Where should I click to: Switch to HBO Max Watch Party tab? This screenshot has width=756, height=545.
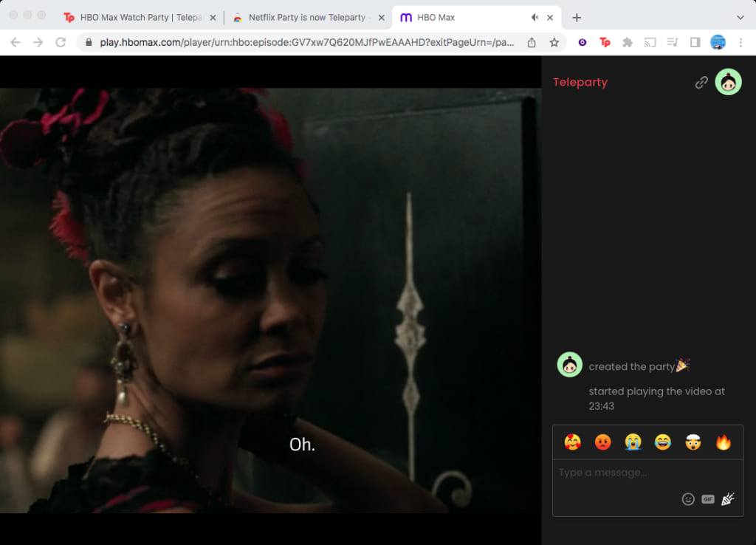coord(133,17)
